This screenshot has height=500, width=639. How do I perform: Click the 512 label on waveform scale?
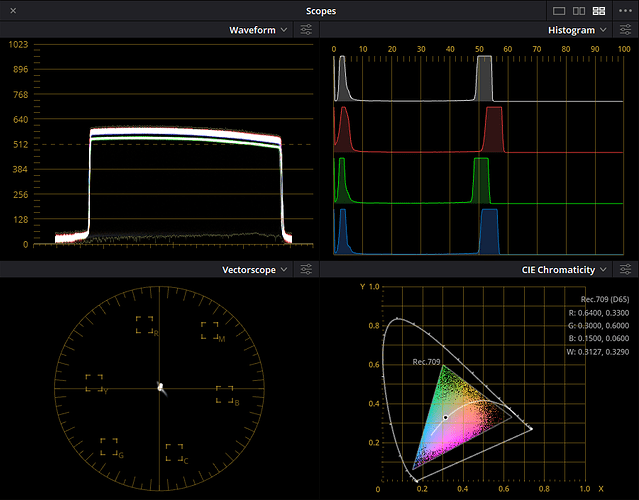[x=20, y=144]
